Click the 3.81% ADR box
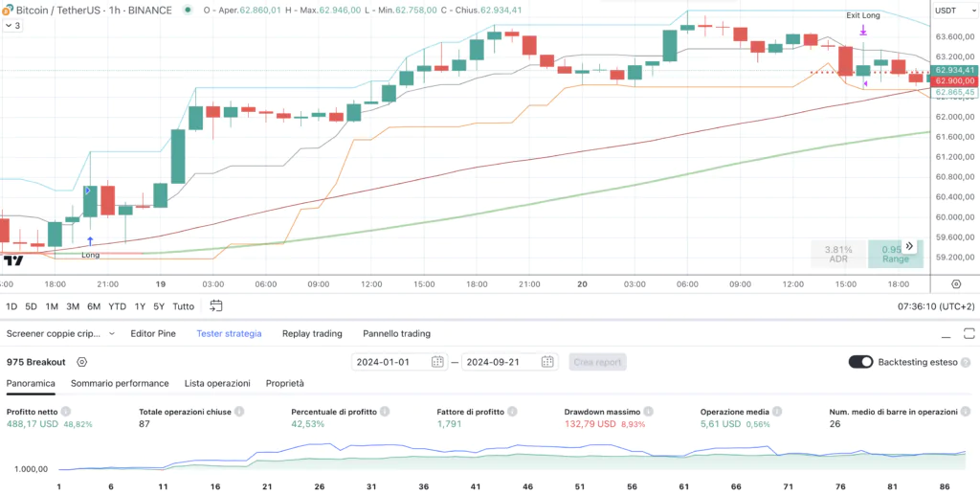The height and width of the screenshot is (495, 980). point(838,254)
